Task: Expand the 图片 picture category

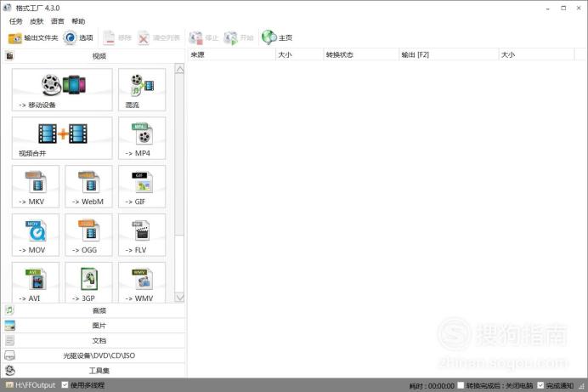Action: [93, 326]
